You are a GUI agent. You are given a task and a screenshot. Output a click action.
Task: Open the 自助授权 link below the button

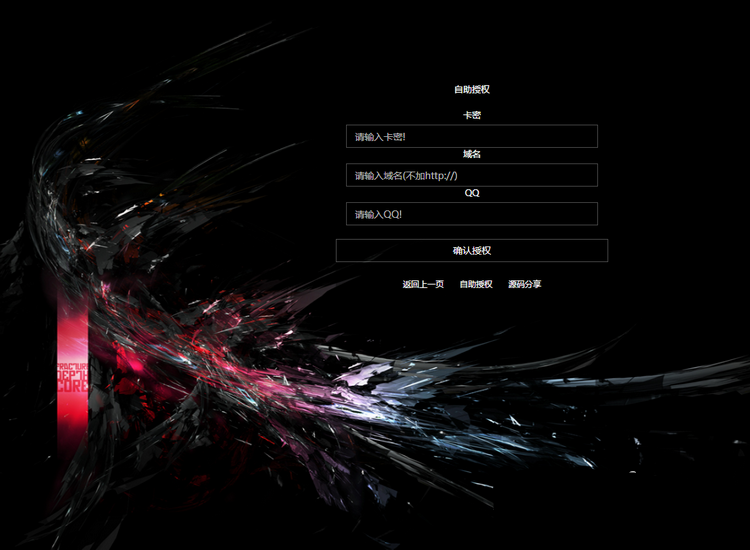point(476,284)
